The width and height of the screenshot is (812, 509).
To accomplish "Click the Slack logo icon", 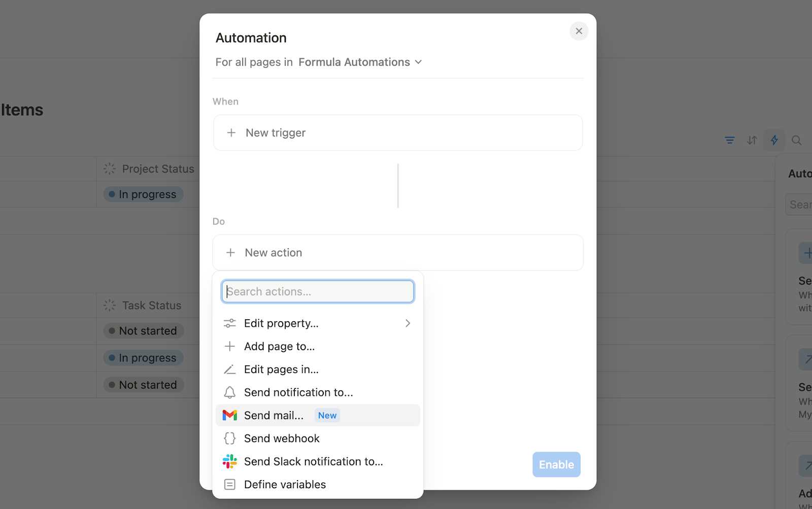I will click(230, 461).
